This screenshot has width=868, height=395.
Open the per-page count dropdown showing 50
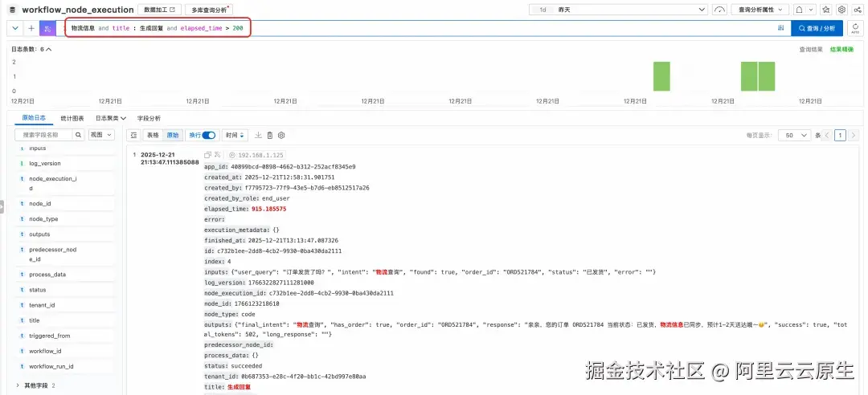[x=794, y=135]
